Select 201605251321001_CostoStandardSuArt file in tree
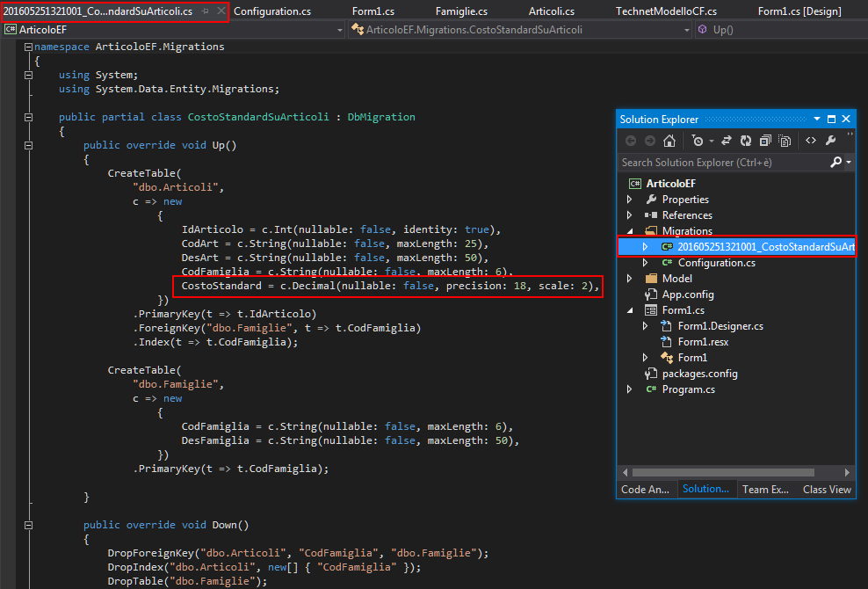 (766, 246)
